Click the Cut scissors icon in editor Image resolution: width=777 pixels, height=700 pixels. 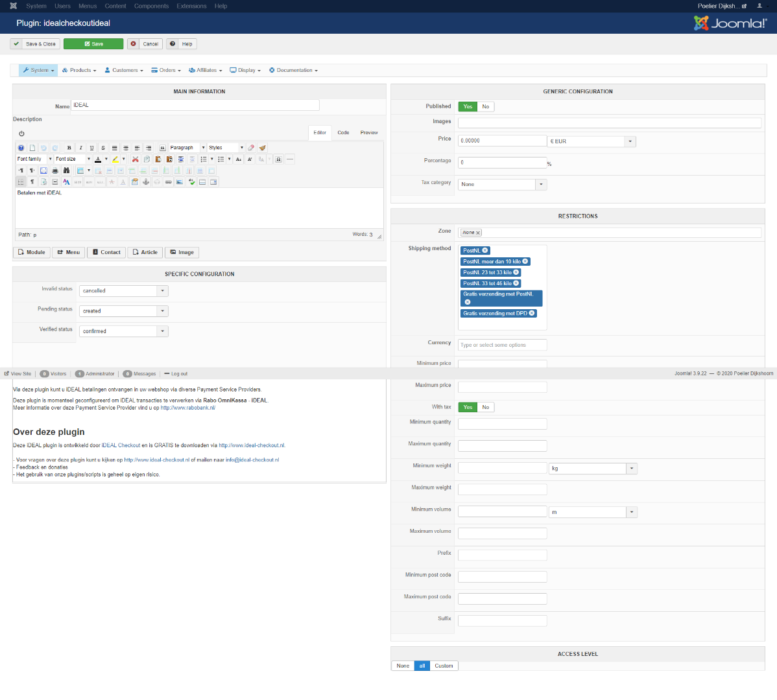point(136,159)
